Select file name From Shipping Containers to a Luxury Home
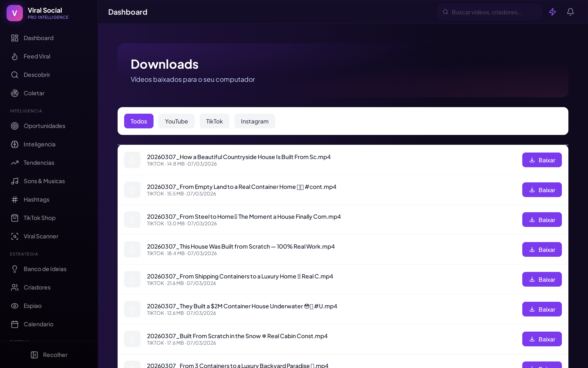This screenshot has width=588, height=368. [x=240, y=276]
